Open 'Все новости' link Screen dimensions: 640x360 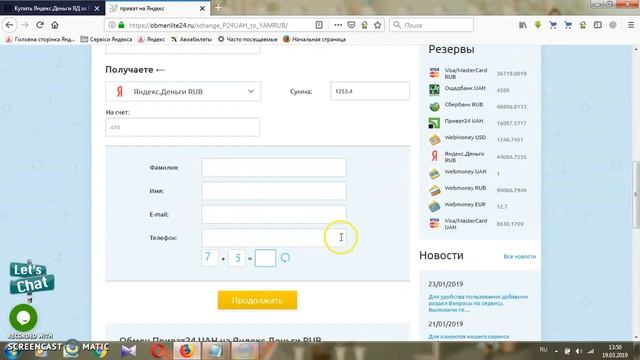pyautogui.click(x=520, y=256)
